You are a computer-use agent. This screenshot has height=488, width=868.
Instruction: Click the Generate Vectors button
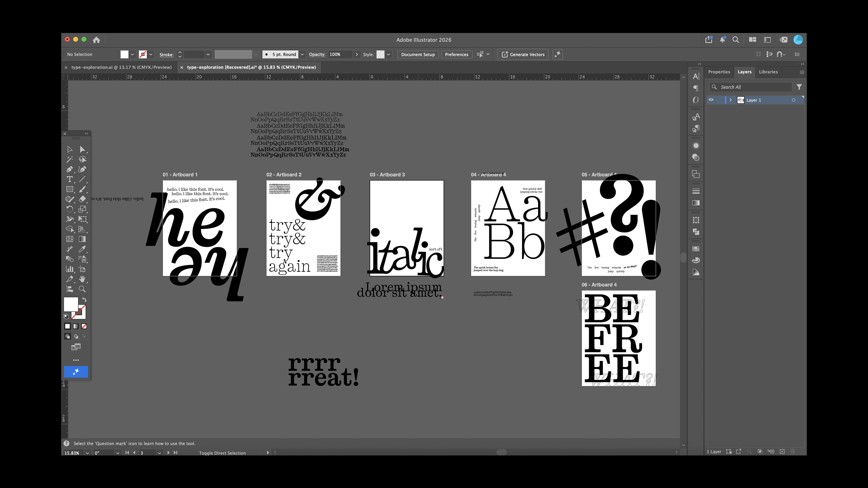[523, 54]
